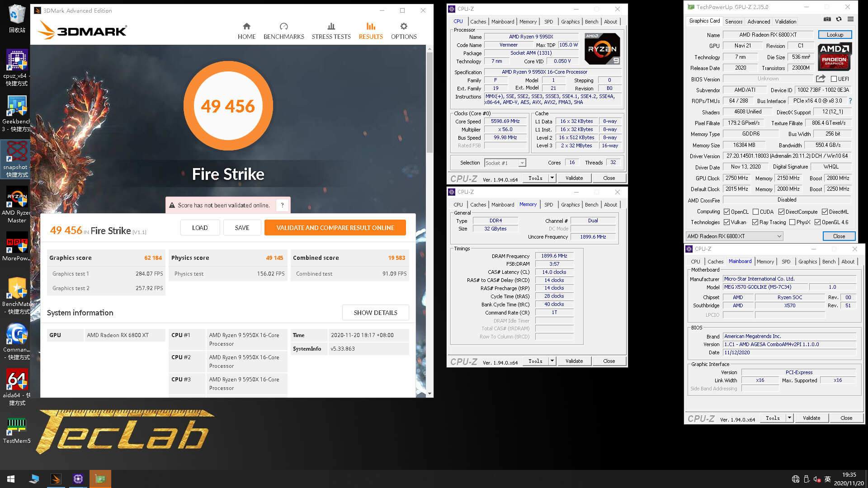Open the Tools dropdown arrow in CPU-Z
This screenshot has width=868, height=488.
pyautogui.click(x=551, y=178)
